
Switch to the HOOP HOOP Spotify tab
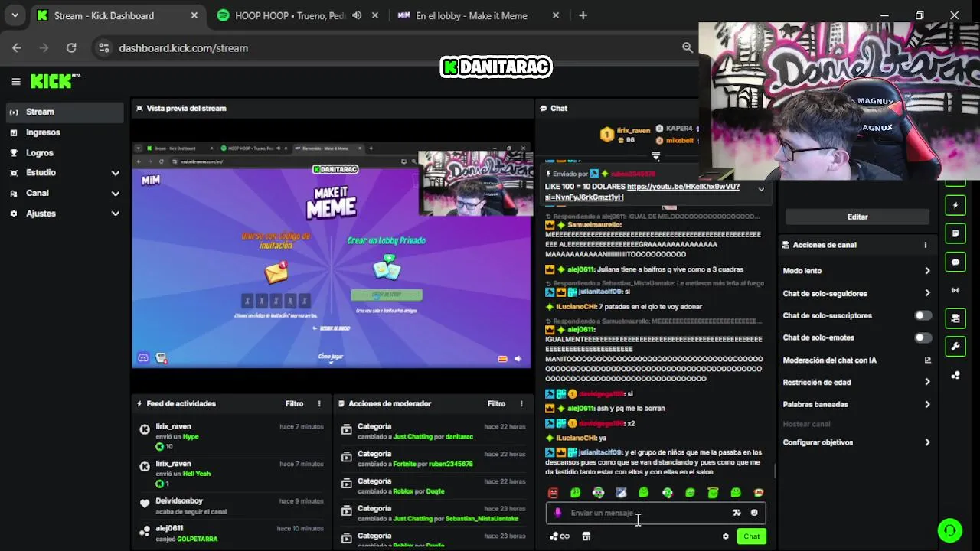(289, 15)
